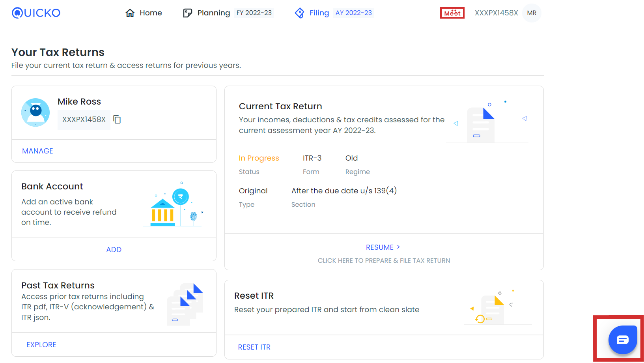Click the MANAGE link
The height and width of the screenshot is (363, 644).
click(x=37, y=151)
